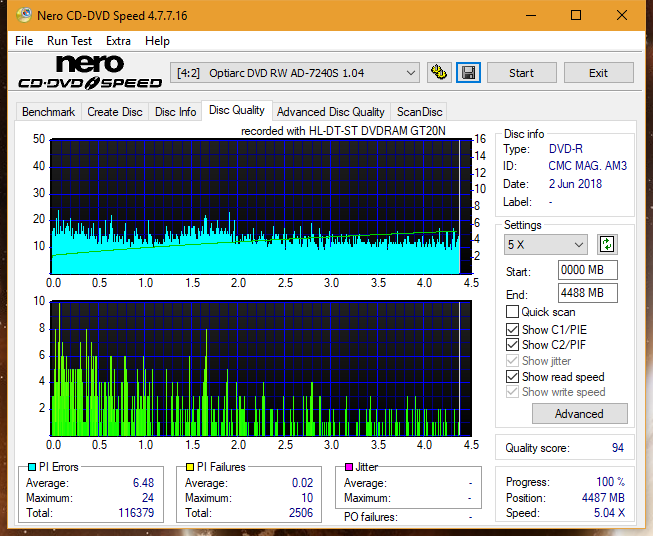Enable the Quick scan checkbox

[x=512, y=312]
